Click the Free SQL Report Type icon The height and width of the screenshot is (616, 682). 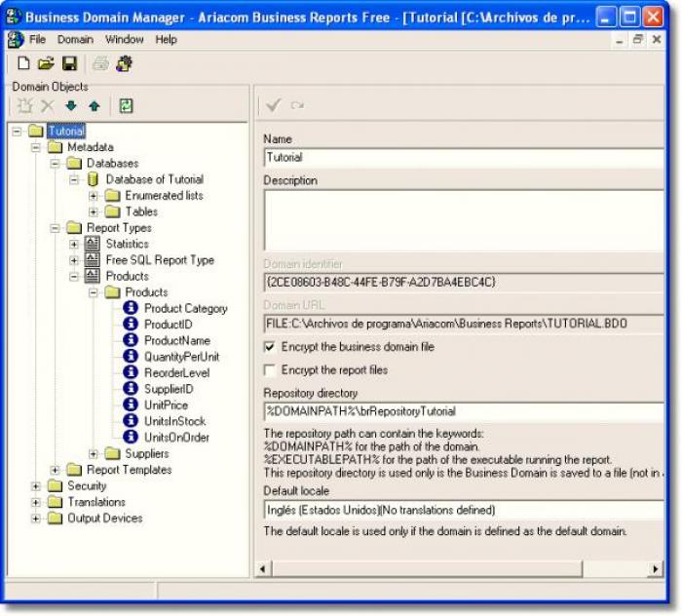[93, 259]
